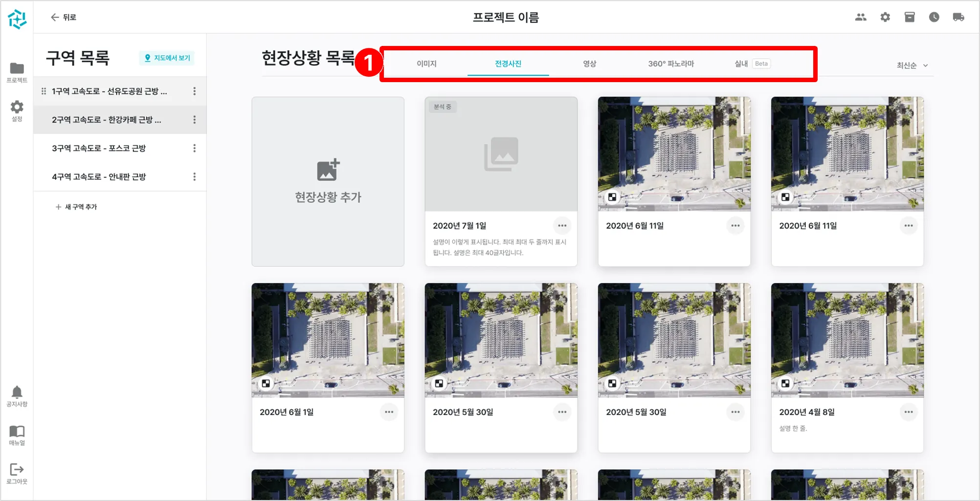Open more options for 3구역 row

[195, 148]
